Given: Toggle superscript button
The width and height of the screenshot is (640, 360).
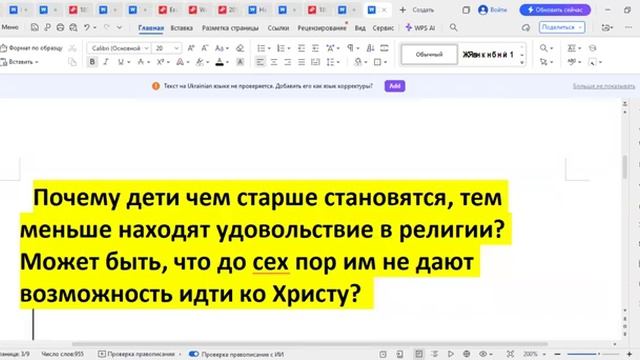Looking at the screenshot, I should point(160,62).
